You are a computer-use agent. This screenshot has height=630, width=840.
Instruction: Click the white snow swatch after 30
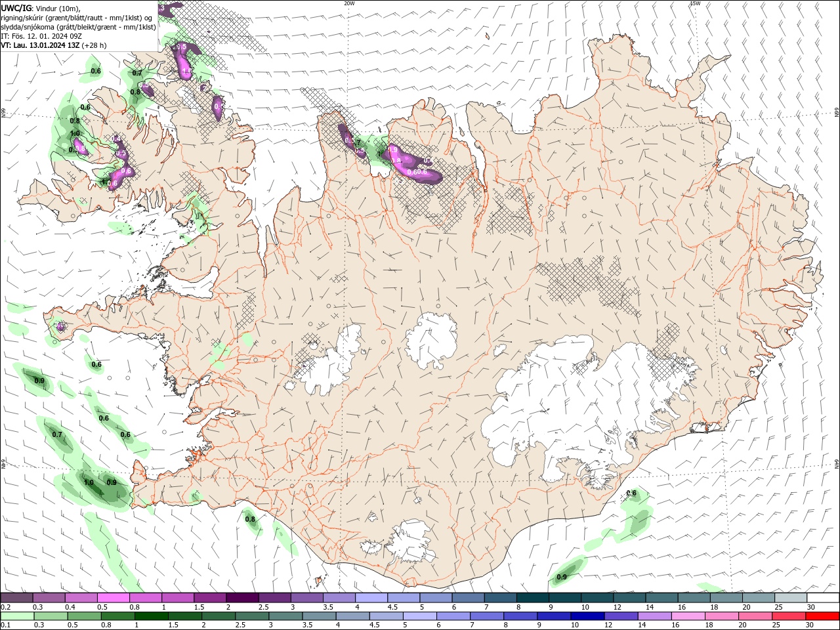click(x=823, y=598)
